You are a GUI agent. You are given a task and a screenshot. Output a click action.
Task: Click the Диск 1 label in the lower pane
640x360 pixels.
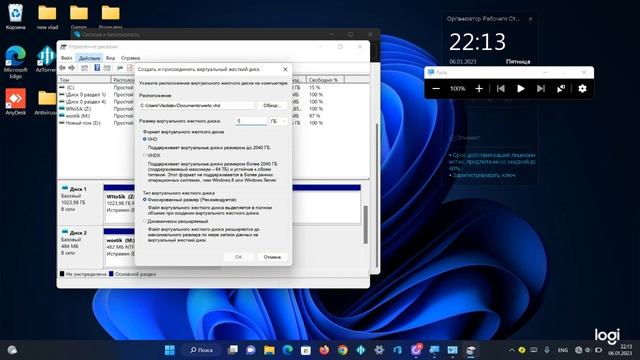tap(78, 189)
